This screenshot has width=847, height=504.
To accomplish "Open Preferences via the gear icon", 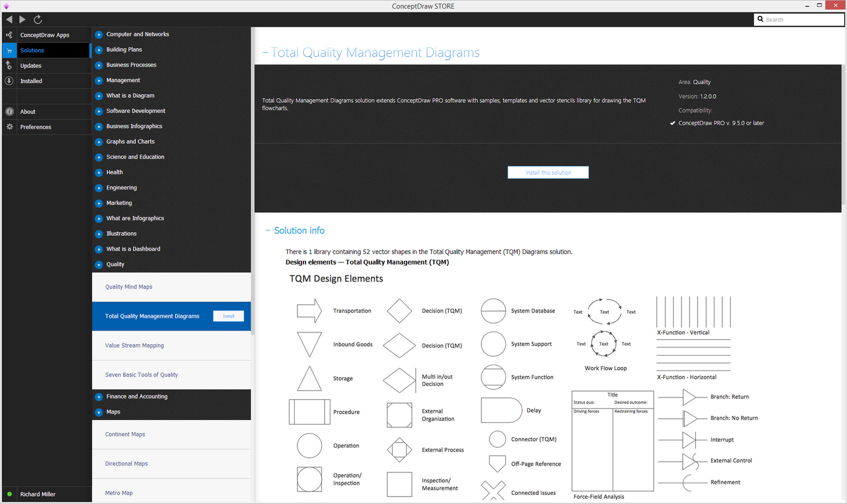I will pos(9,127).
